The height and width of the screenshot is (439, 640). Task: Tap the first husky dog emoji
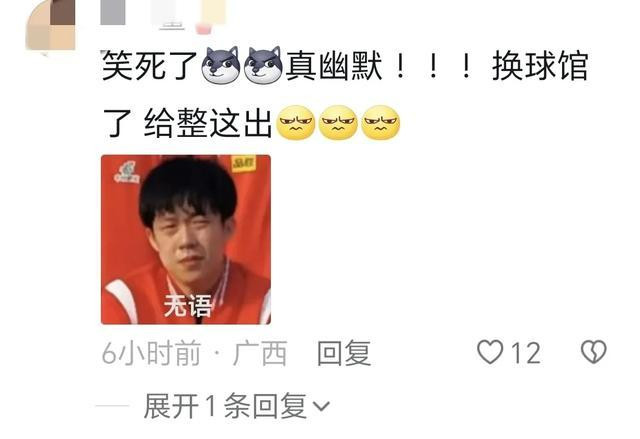click(222, 65)
